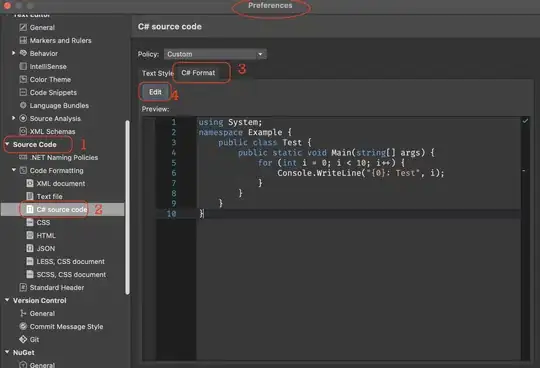Viewport: 540px width, 368px height.
Task: Collapse the Code Formatting tree node
Action: [x=14, y=170]
